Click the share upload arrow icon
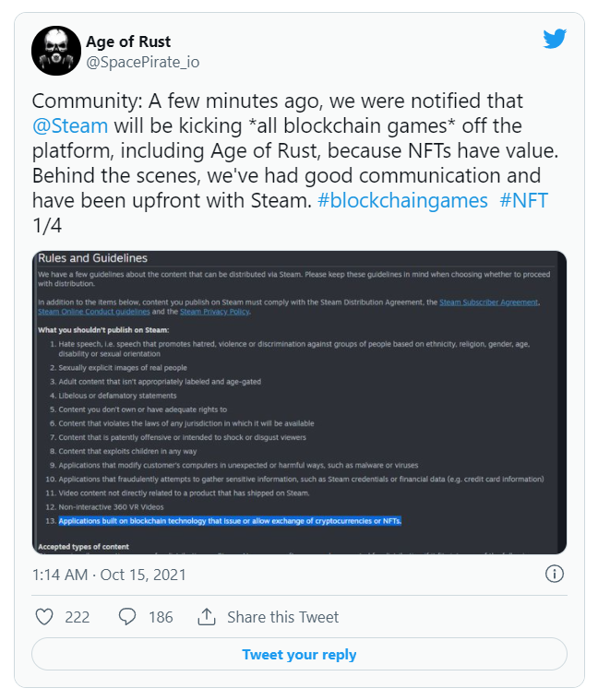 click(x=208, y=617)
